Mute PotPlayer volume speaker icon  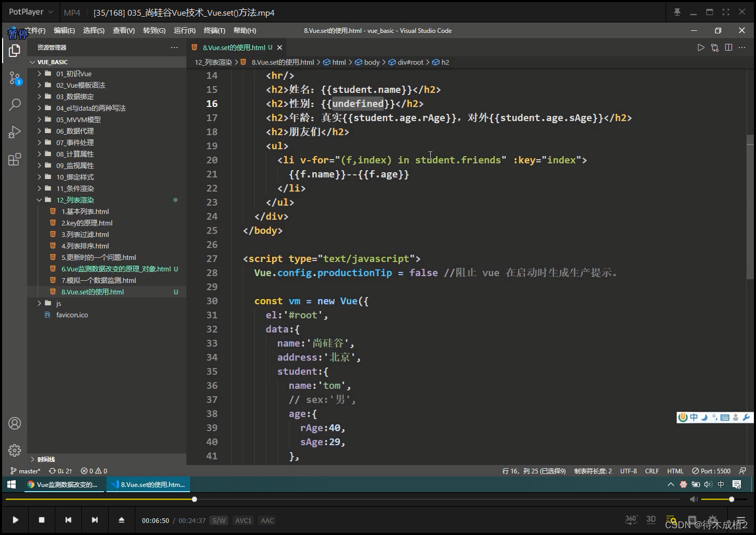[x=693, y=500]
